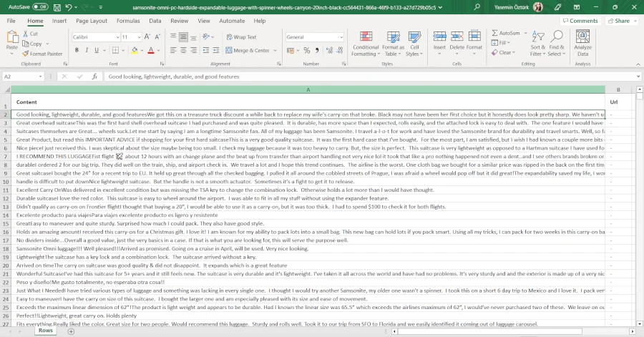The image size is (644, 337).
Task: Open Cell Styles gallery
Action: coord(414,44)
